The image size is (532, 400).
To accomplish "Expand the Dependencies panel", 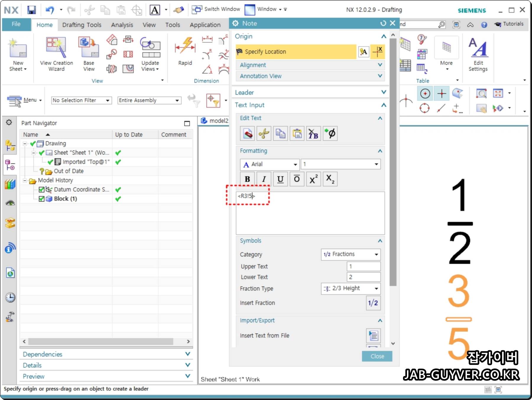I will pos(106,354).
